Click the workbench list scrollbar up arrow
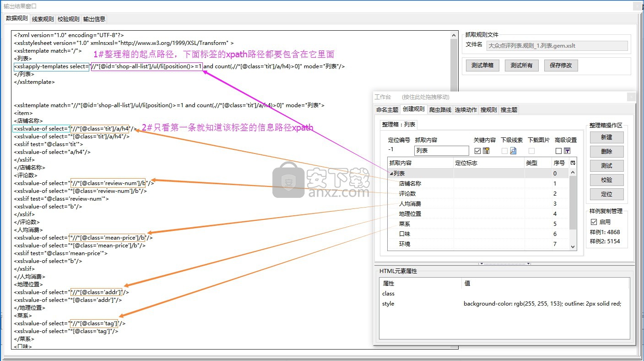Screen dimensions: 644x361 click(573, 172)
